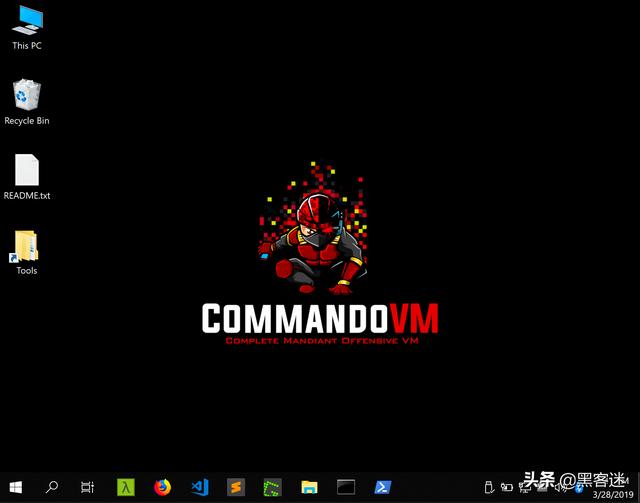This screenshot has height=503, width=640.
Task: Open PowerShell from the taskbar
Action: (x=382, y=487)
